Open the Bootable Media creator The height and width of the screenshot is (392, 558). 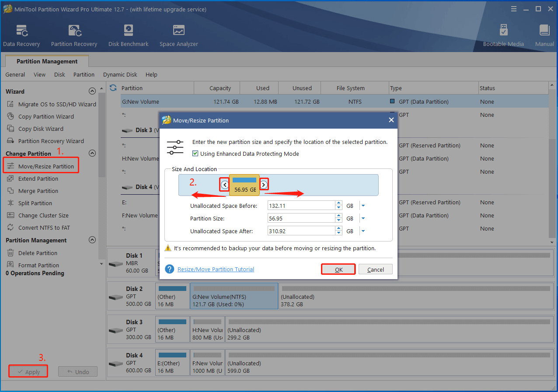503,35
